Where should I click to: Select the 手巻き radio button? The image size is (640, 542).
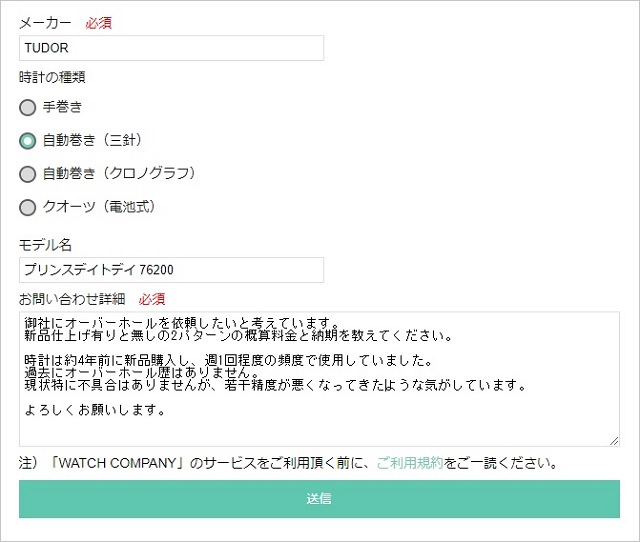pyautogui.click(x=28, y=107)
